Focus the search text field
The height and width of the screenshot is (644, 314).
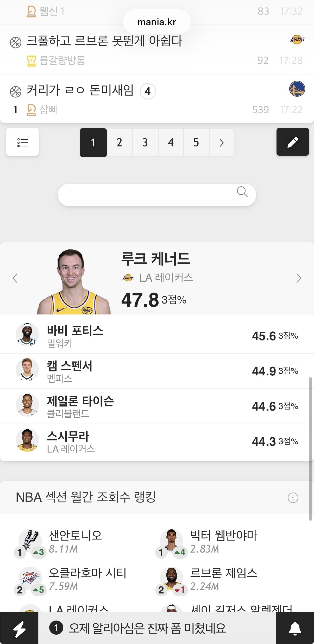tap(157, 195)
